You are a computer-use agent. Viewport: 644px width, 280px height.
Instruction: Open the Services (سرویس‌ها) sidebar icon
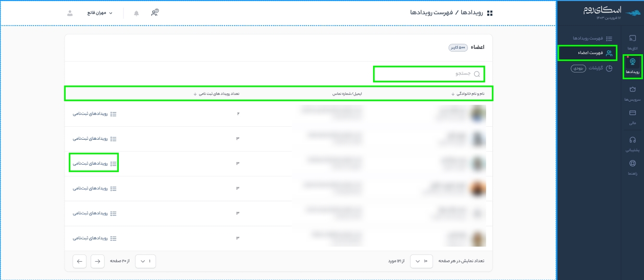(633, 93)
